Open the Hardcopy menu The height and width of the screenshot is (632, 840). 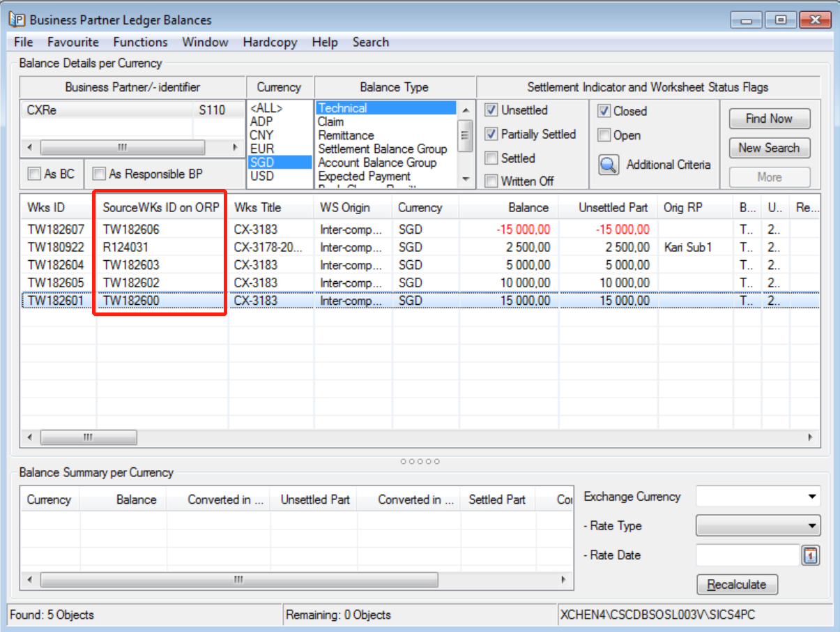click(x=270, y=42)
